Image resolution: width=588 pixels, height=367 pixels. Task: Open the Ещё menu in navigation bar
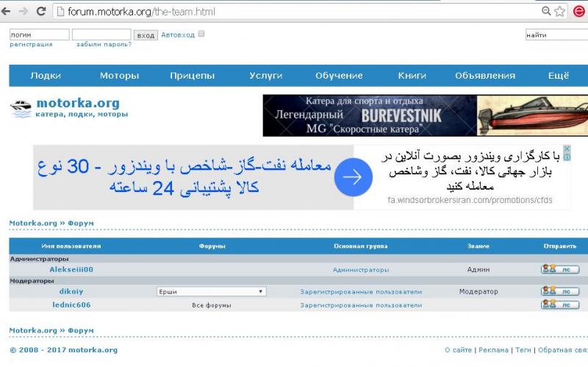558,76
